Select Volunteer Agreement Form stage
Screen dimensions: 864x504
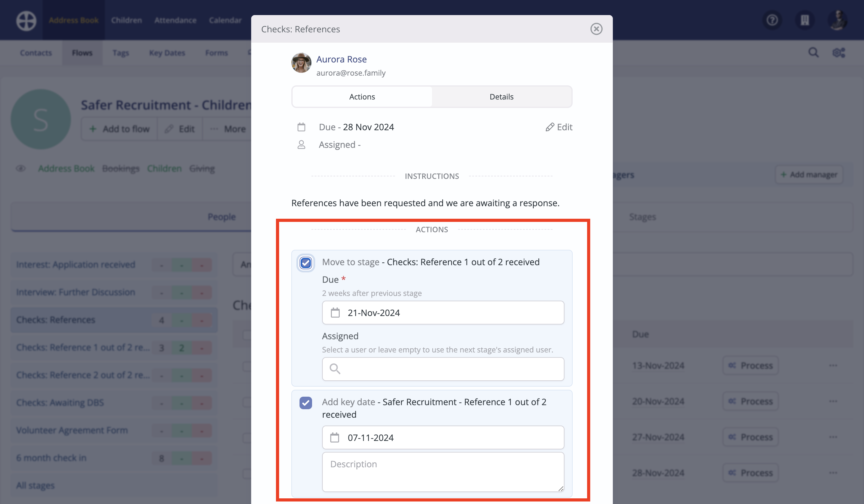coord(114,431)
